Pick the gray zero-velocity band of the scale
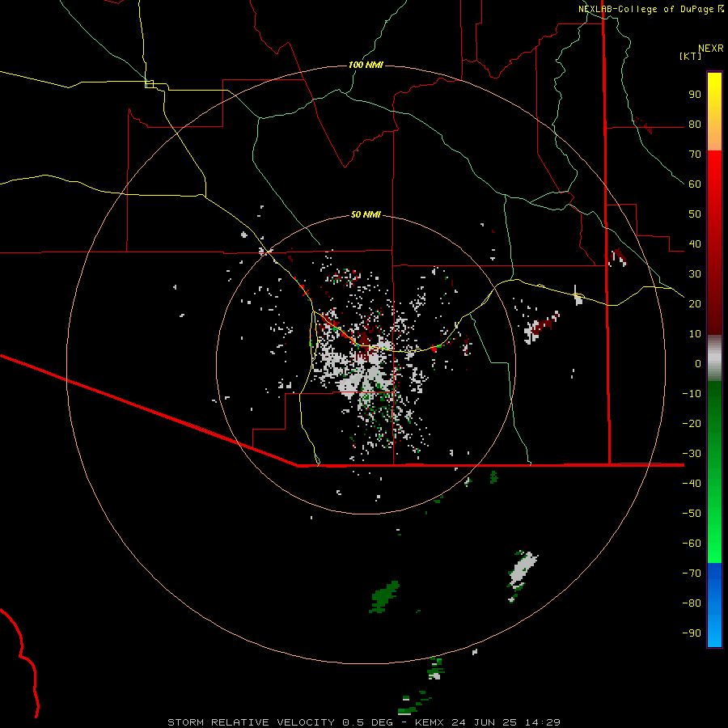The height and width of the screenshot is (728, 728). click(x=714, y=358)
